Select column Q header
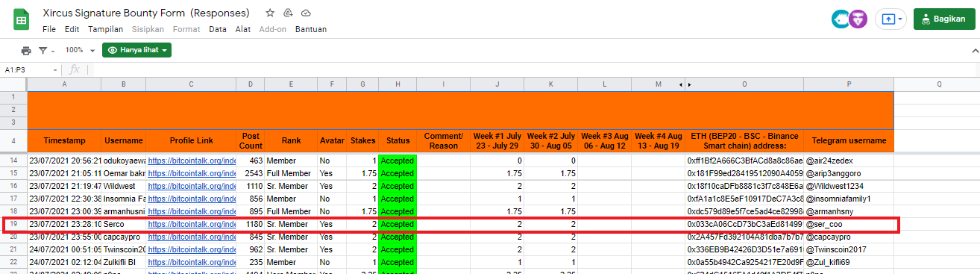The height and width of the screenshot is (274, 980). pyautogui.click(x=938, y=84)
